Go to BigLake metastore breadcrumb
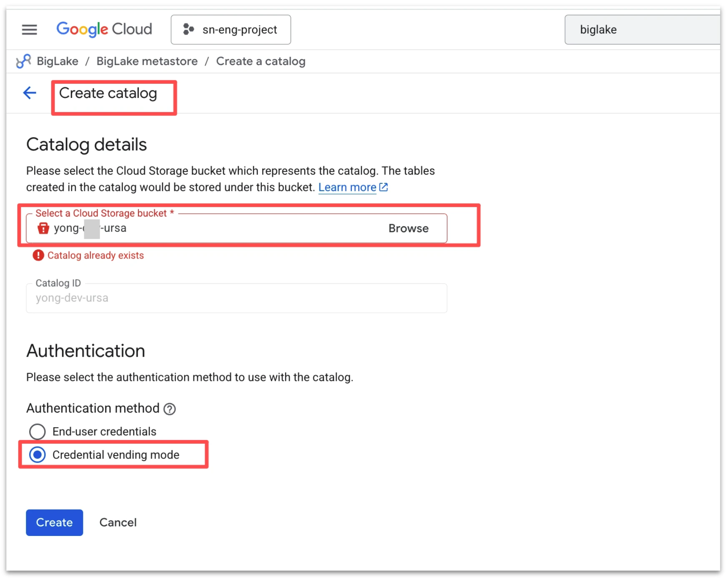 tap(147, 61)
